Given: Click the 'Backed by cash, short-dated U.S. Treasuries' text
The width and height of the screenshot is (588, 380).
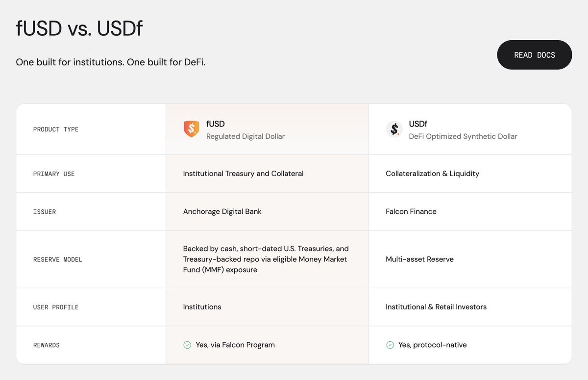Looking at the screenshot, I should pos(266,259).
